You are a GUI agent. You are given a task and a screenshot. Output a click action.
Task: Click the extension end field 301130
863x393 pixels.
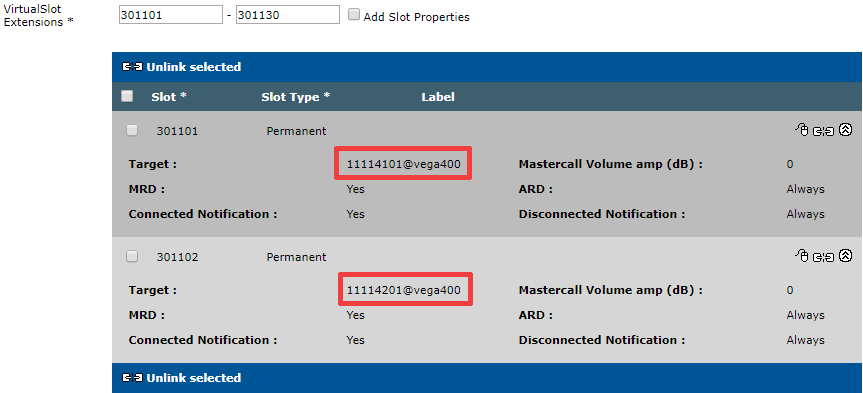coord(288,15)
